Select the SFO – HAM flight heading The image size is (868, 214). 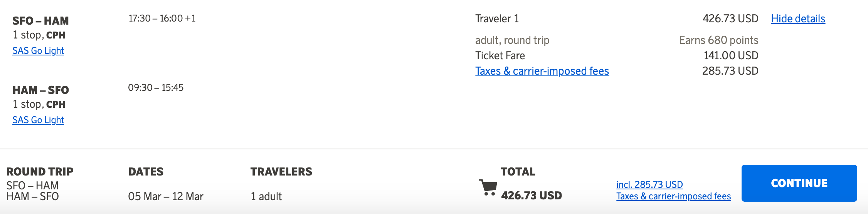click(x=40, y=21)
